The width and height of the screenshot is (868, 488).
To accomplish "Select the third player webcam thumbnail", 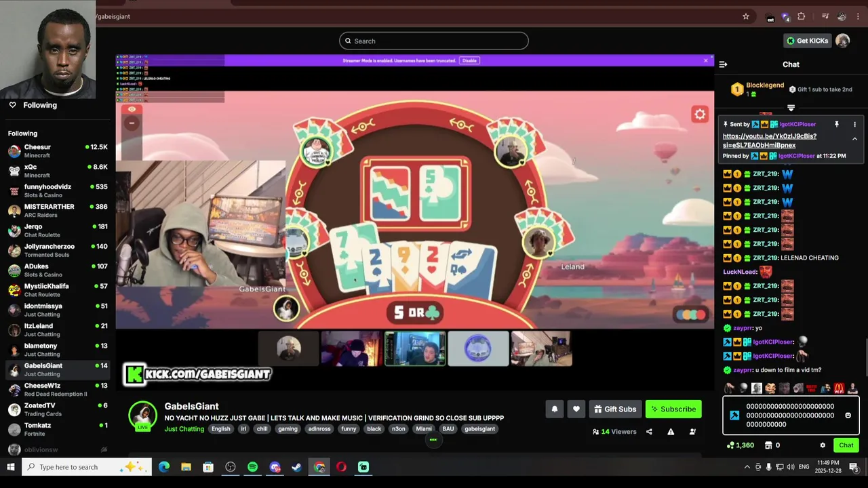I will tap(415, 348).
